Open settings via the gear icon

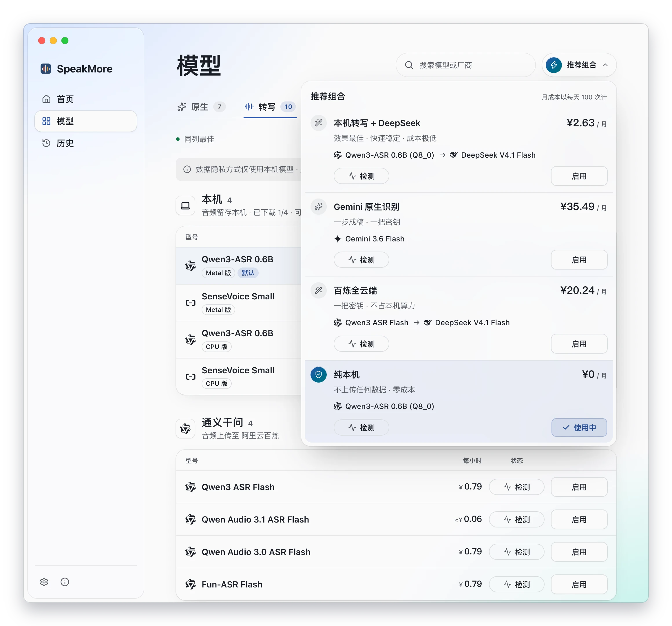click(44, 582)
